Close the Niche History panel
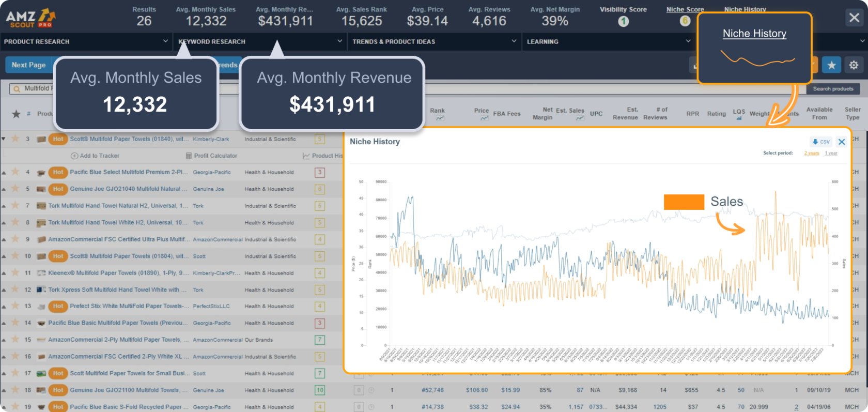868x412 pixels. tap(842, 142)
